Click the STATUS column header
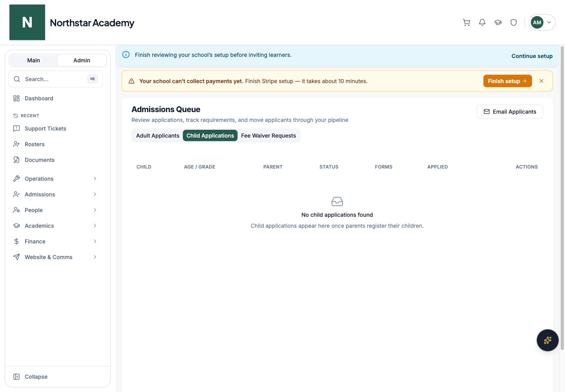The width and height of the screenshot is (565, 392). click(329, 167)
